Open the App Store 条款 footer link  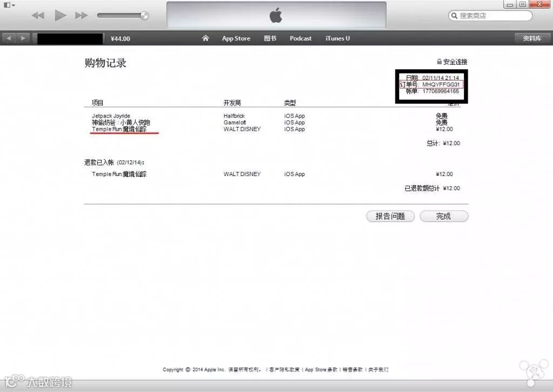point(321,369)
